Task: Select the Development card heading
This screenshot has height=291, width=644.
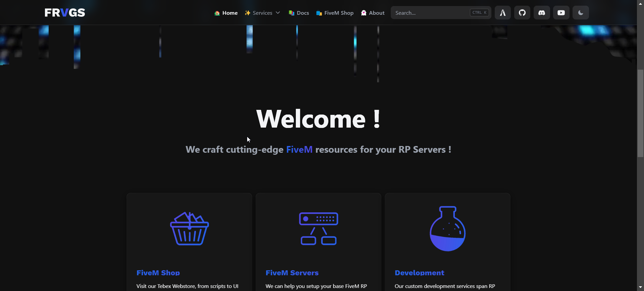Action: click(x=419, y=273)
